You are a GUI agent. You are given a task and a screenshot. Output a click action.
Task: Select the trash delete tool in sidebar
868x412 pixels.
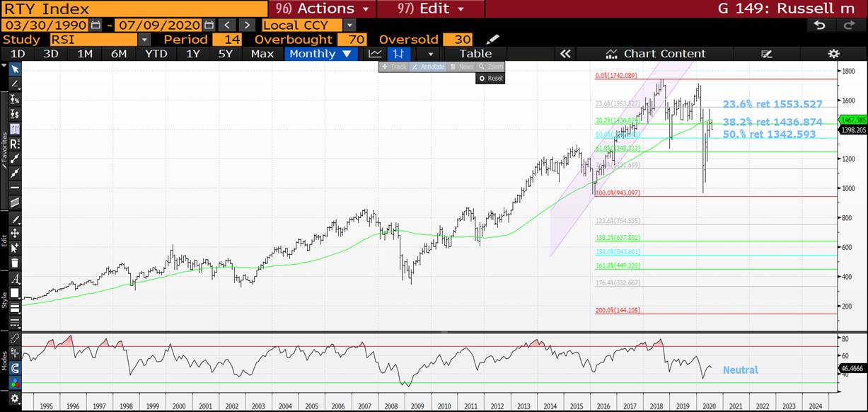pyautogui.click(x=14, y=263)
